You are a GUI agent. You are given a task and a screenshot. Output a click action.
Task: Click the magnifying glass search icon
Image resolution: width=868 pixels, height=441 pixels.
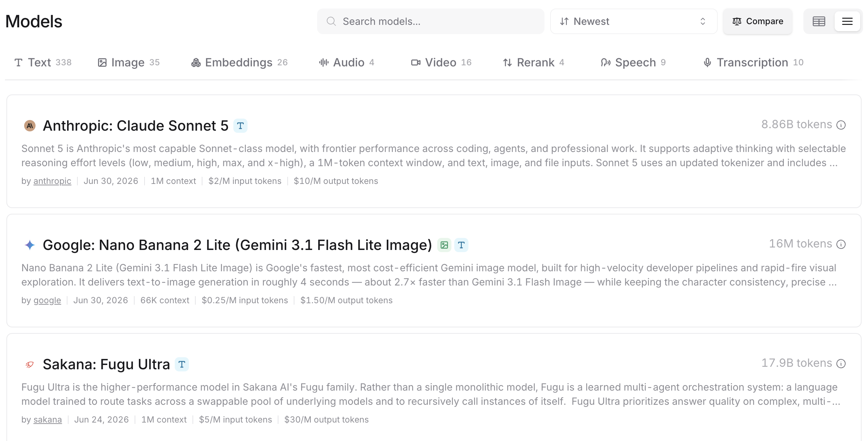tap(331, 21)
